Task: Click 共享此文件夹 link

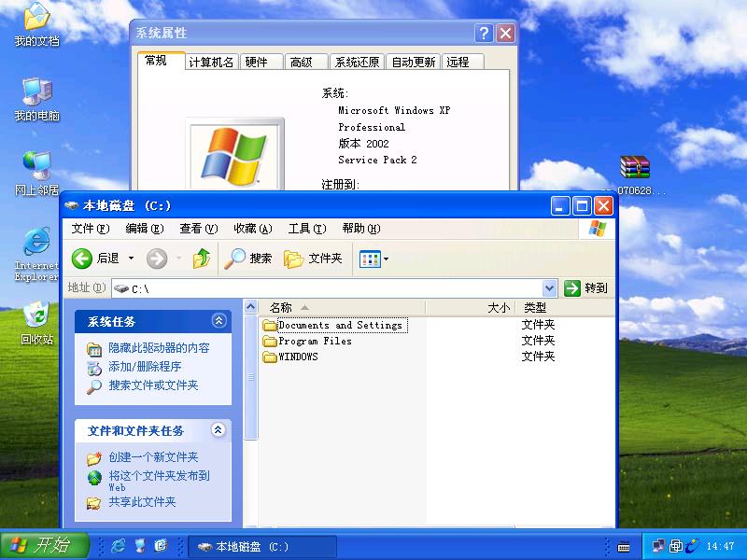Action: click(142, 502)
